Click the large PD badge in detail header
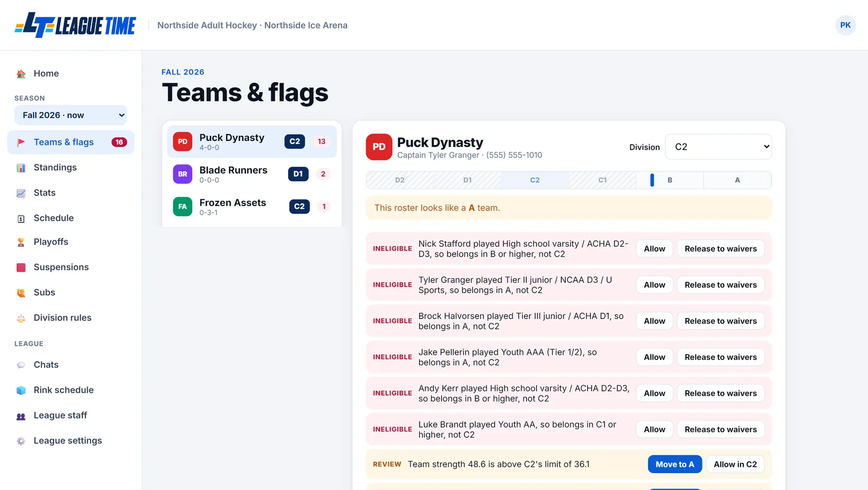Image resolution: width=868 pixels, height=490 pixels. [379, 147]
